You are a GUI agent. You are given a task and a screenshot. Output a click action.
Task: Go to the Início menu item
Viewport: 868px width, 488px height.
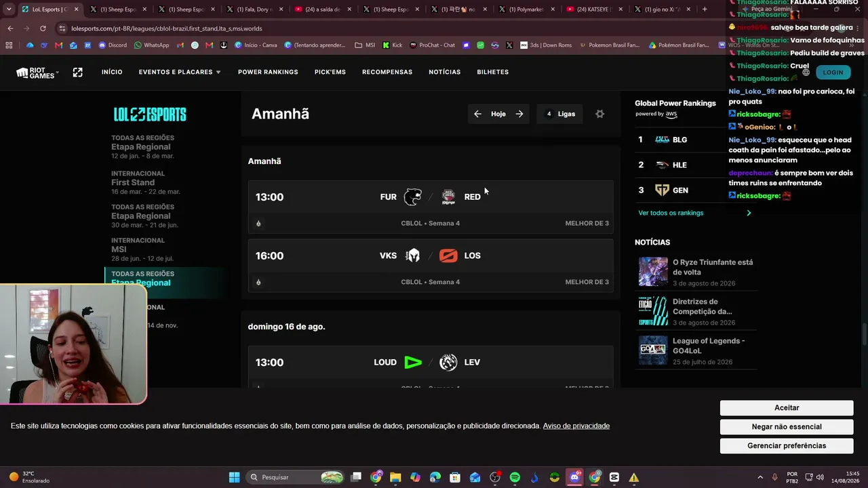tap(112, 72)
